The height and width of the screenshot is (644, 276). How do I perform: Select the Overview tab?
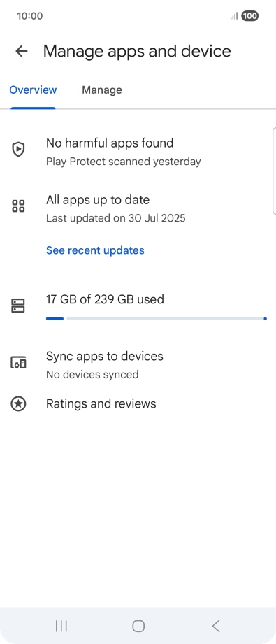[33, 90]
